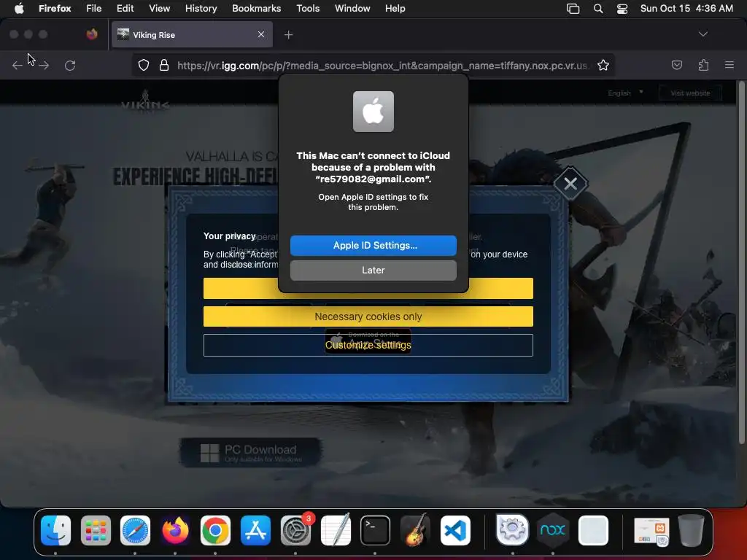
Task: Open a new tab with the plus icon
Action: (x=288, y=34)
